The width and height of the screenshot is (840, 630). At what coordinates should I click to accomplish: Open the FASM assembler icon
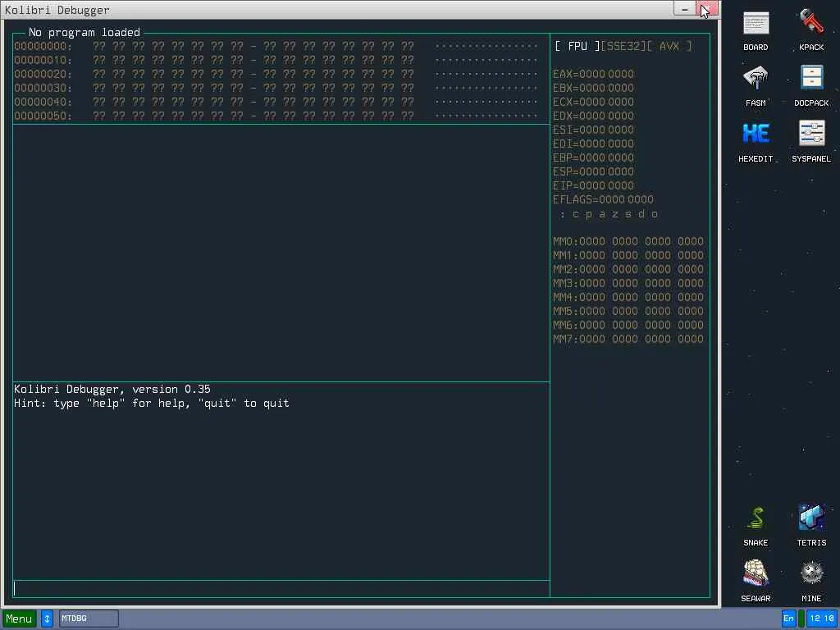click(x=756, y=80)
